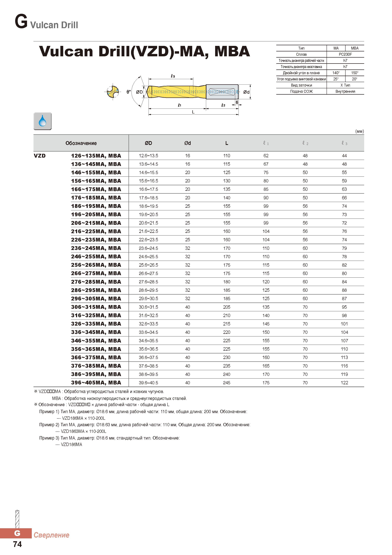The width and height of the screenshot is (392, 555).
Task: Click diameter range '24.6~25.5'
Action: pos(149,256)
